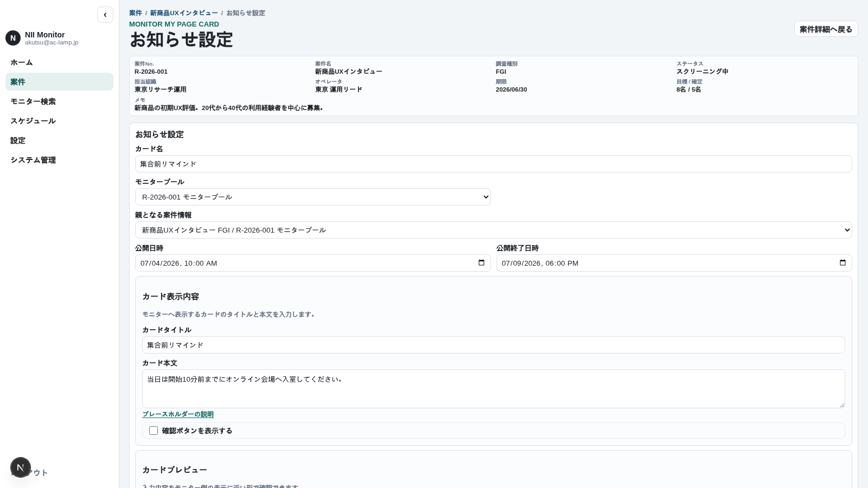The width and height of the screenshot is (868, 488).
Task: Click the MONITOR MY PAGE CARD caption
Action: click(x=174, y=24)
